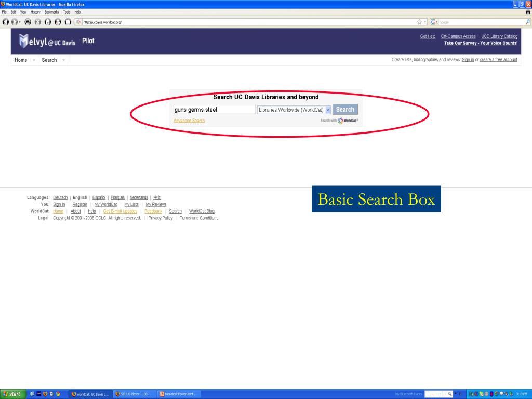Open the View menu
Screen dimensions: 532x399
click(23, 12)
